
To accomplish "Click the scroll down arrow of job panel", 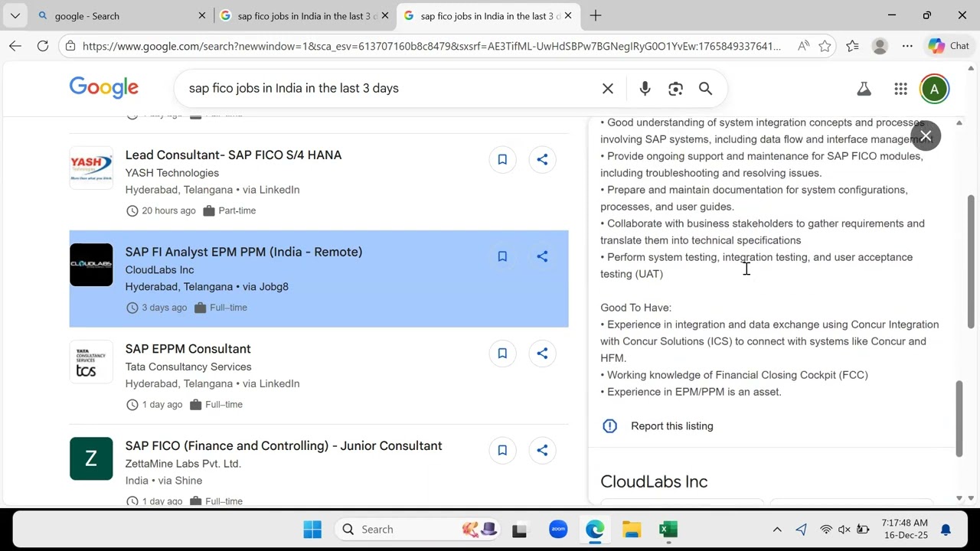I will click(x=959, y=498).
